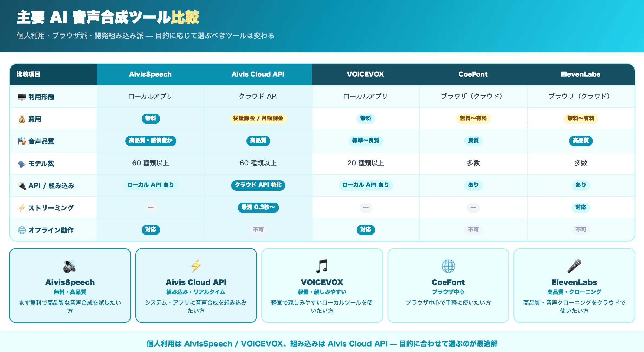Screen dimensions: 644x352
Task: Click the 軽量・親しみやすい subtitle
Action: point(322,292)
